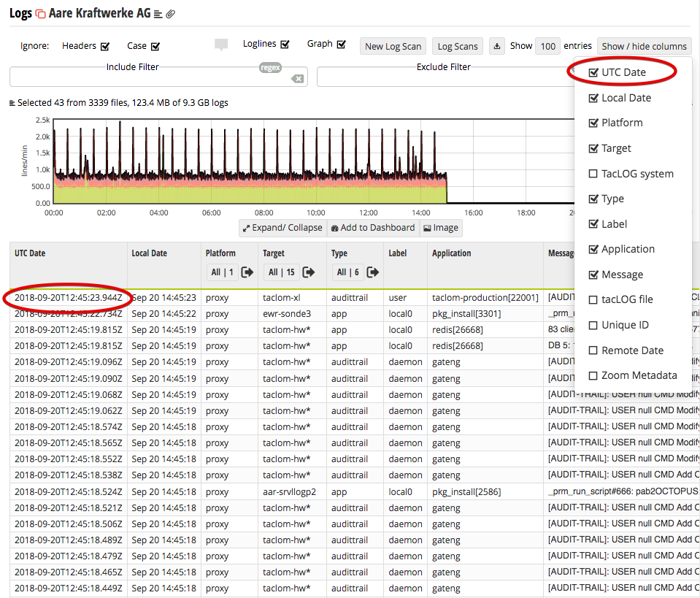The height and width of the screenshot is (598, 700).
Task: Click the application cell 'taclom-production[22001]'
Action: [x=485, y=298]
